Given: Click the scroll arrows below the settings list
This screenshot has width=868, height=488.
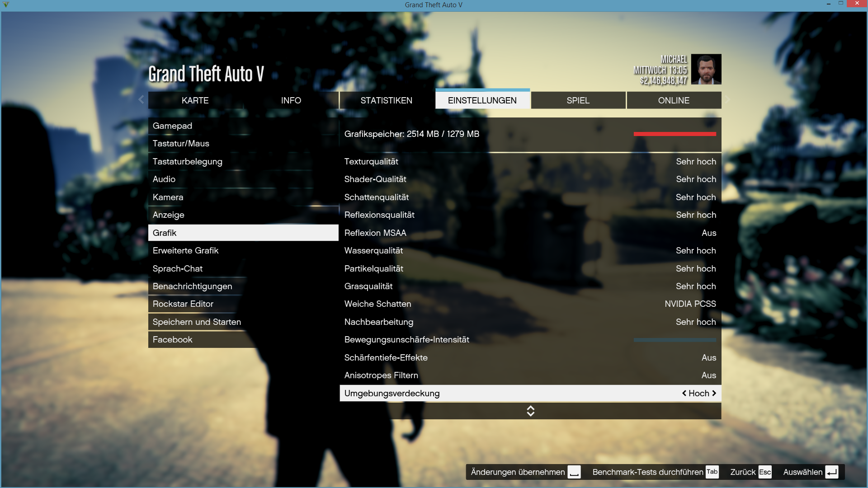Looking at the screenshot, I should [530, 411].
